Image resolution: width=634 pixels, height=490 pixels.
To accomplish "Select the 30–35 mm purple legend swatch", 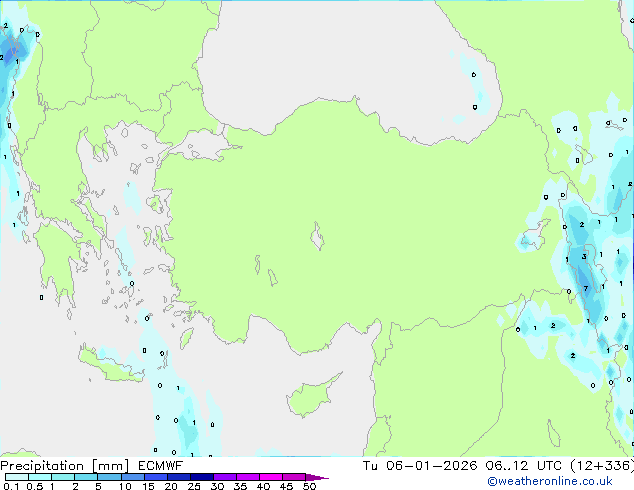I will [224, 477].
